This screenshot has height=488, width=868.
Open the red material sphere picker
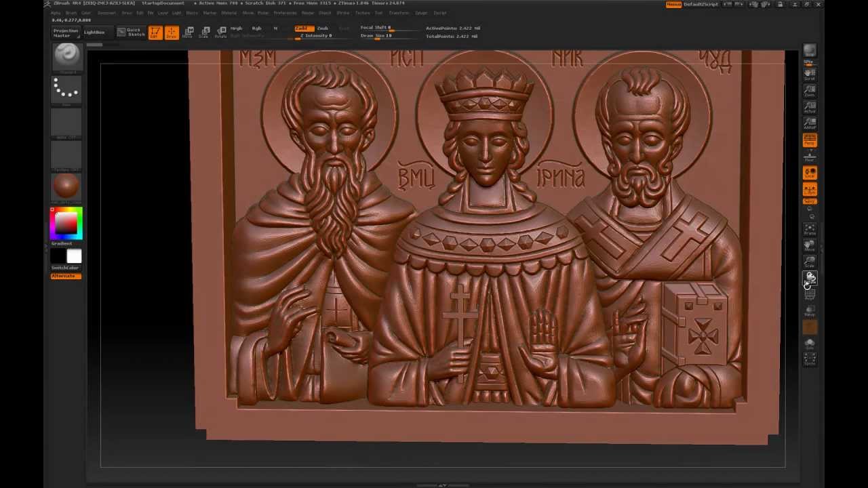pyautogui.click(x=66, y=186)
